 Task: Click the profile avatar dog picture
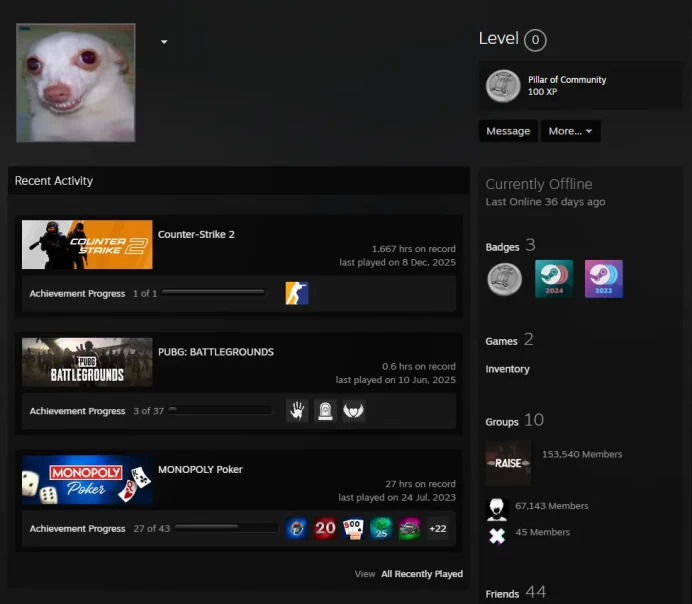point(76,83)
